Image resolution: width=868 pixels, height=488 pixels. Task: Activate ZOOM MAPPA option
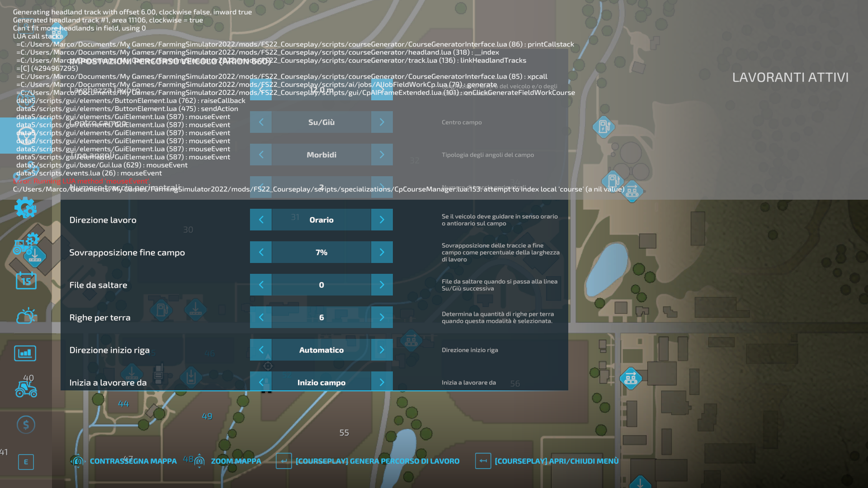click(236, 461)
